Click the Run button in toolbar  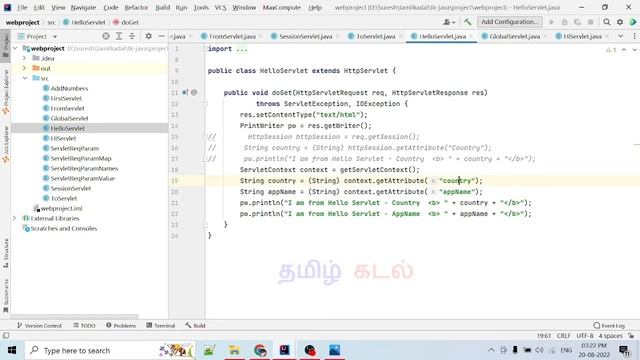[552, 22]
